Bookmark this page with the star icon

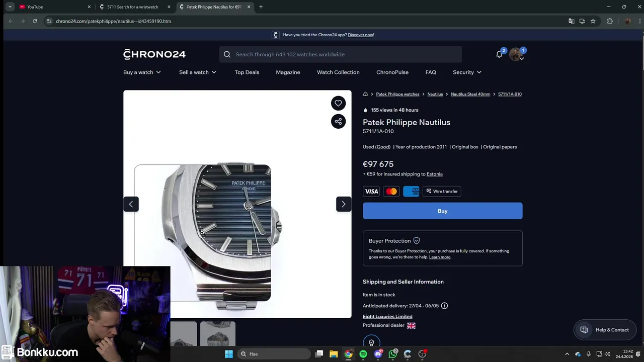click(x=593, y=21)
